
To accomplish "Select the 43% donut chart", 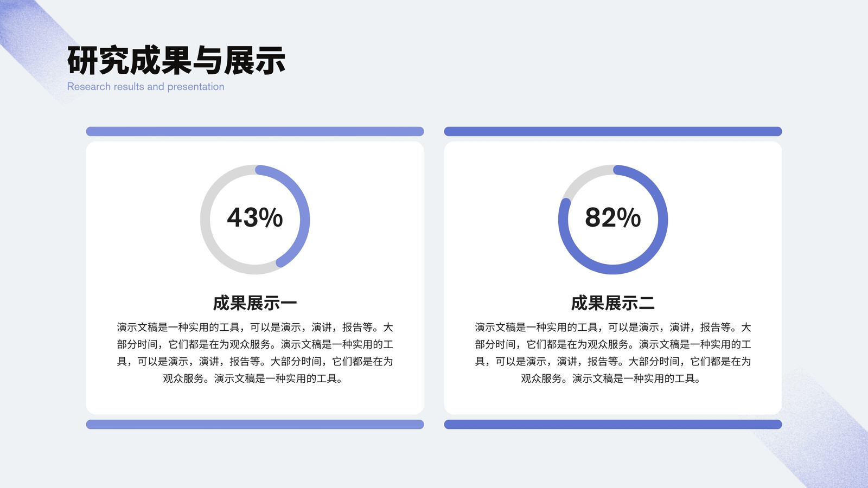I will tap(255, 220).
